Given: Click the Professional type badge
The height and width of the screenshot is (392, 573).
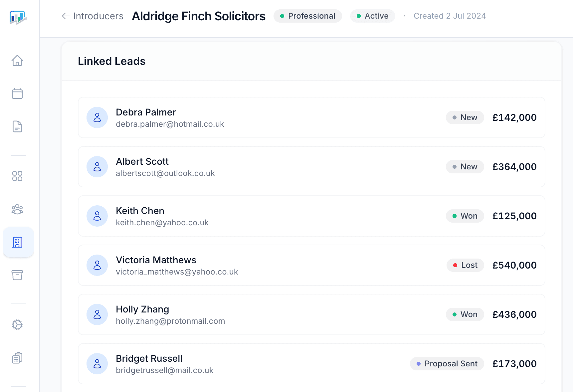Looking at the screenshot, I should tap(307, 16).
